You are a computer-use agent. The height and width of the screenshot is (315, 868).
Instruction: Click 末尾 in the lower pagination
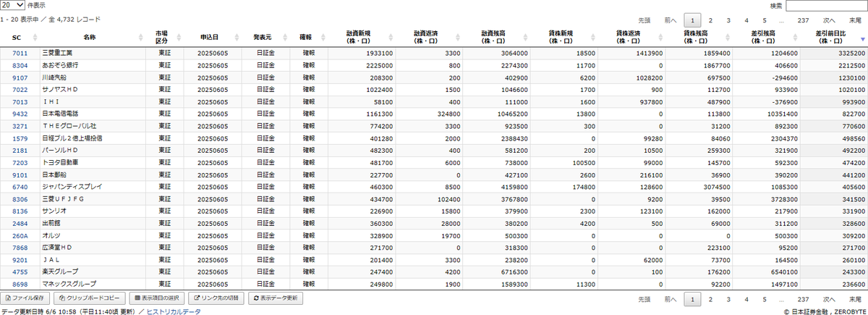click(855, 298)
